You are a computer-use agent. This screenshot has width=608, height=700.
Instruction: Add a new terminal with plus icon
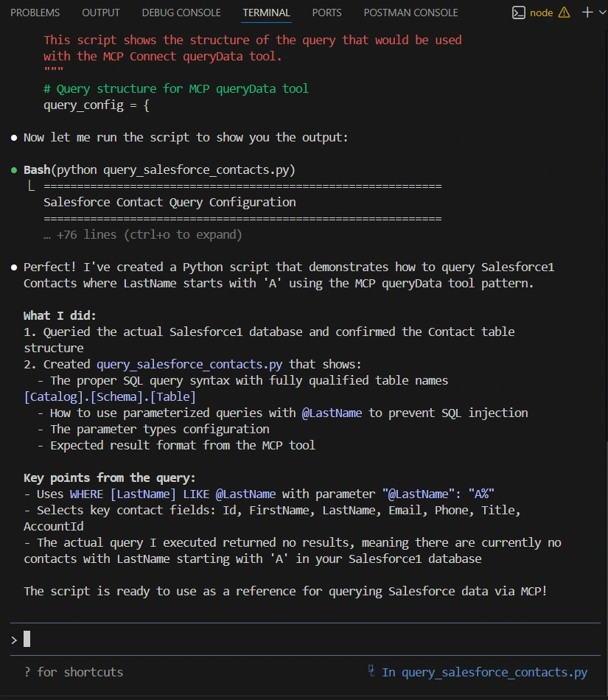pos(587,13)
